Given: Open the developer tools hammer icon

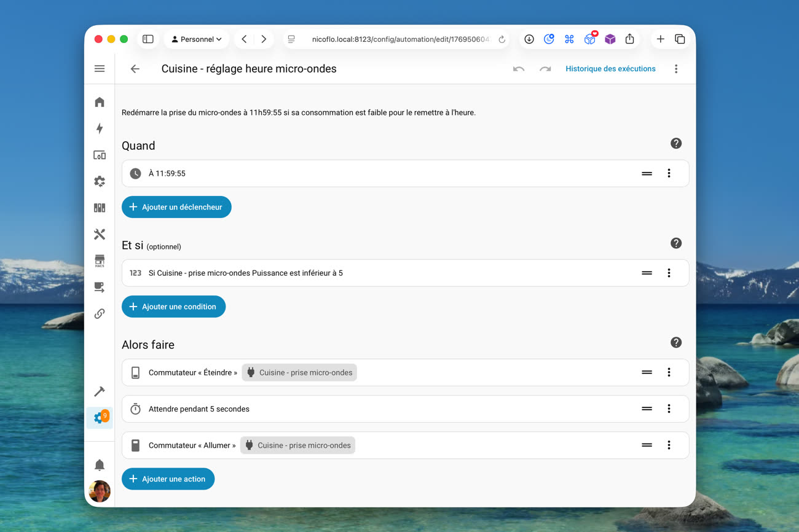Looking at the screenshot, I should [100, 391].
